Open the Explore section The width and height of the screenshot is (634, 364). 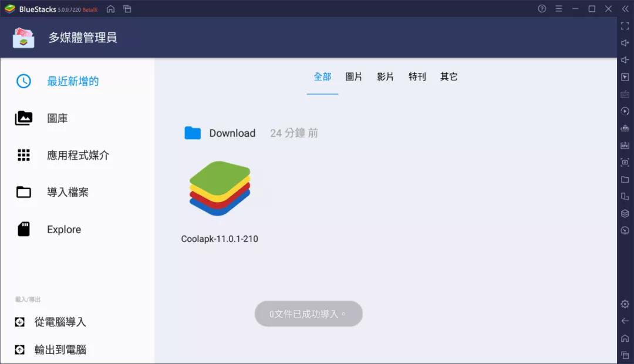pyautogui.click(x=63, y=229)
